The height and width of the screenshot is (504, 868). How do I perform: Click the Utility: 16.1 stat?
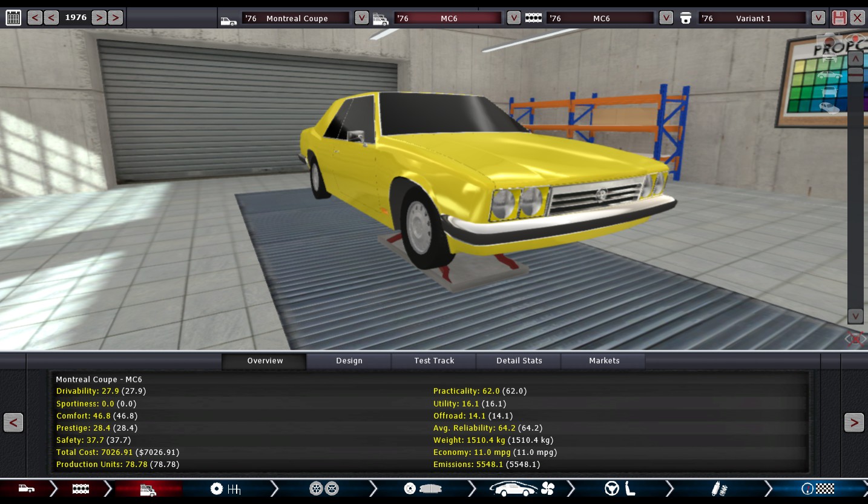(470, 403)
